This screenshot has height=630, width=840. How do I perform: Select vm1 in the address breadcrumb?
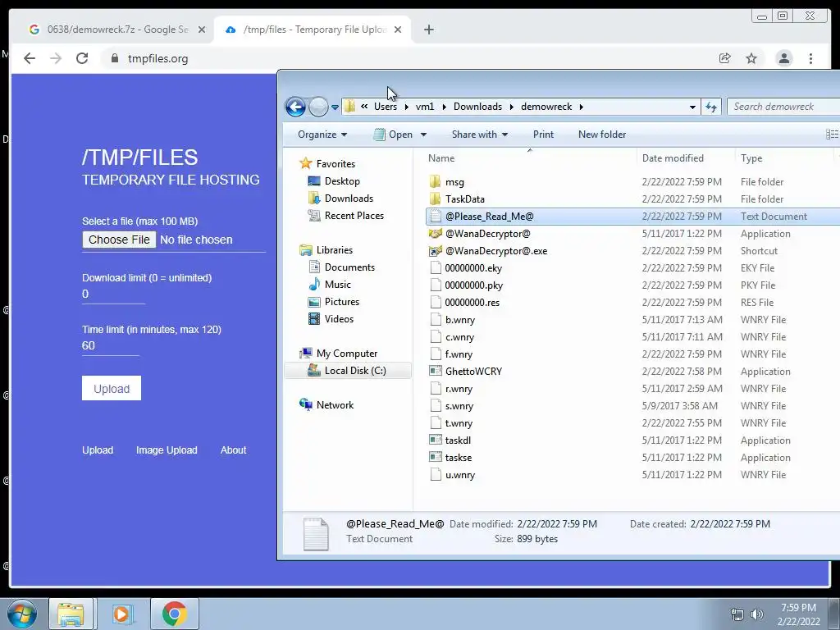(425, 107)
